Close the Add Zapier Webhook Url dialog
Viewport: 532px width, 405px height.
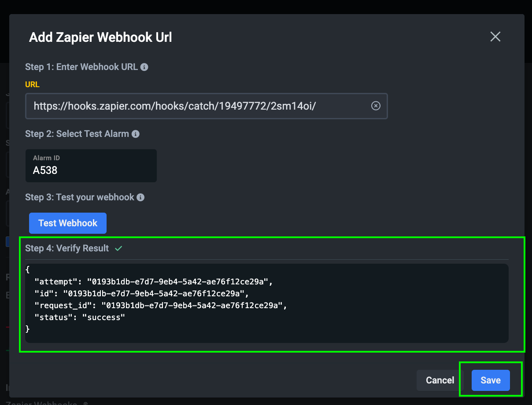click(x=495, y=37)
